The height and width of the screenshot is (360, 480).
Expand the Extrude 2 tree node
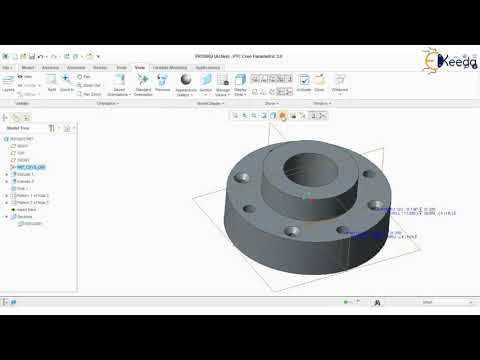click(x=7, y=181)
